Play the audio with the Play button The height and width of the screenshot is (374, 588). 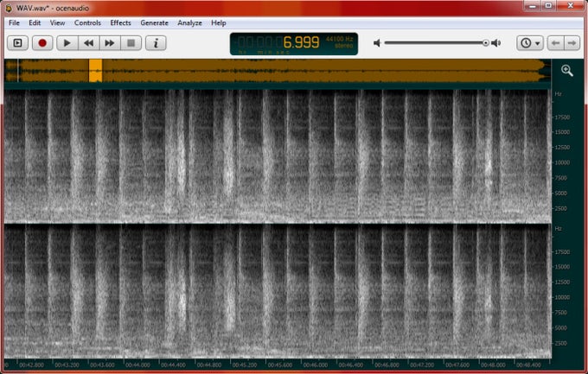(67, 43)
